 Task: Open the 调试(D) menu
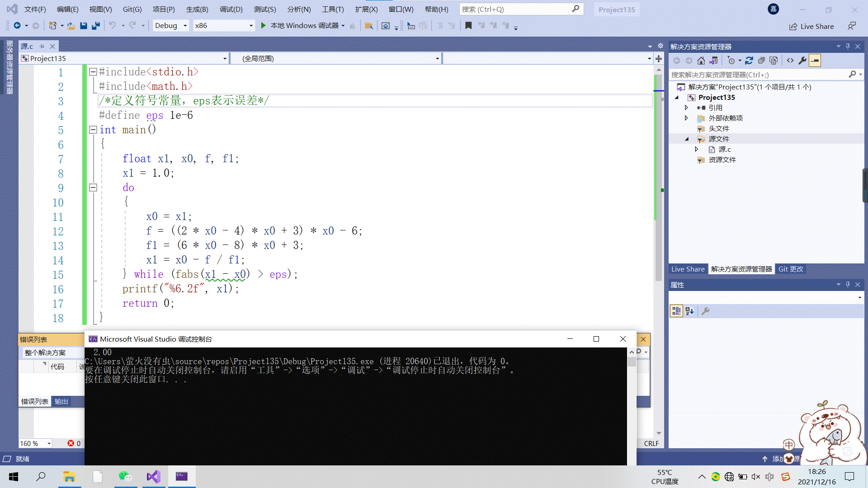231,9
